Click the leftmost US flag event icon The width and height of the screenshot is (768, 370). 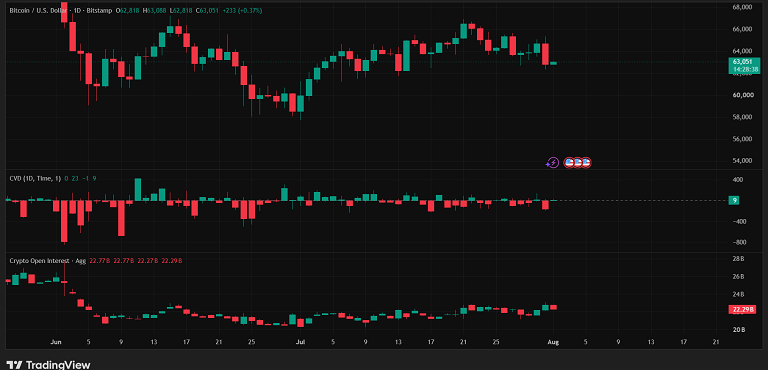coord(569,163)
